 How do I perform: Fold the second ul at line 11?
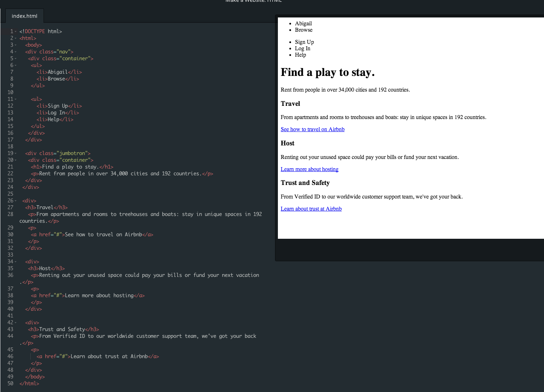click(16, 99)
